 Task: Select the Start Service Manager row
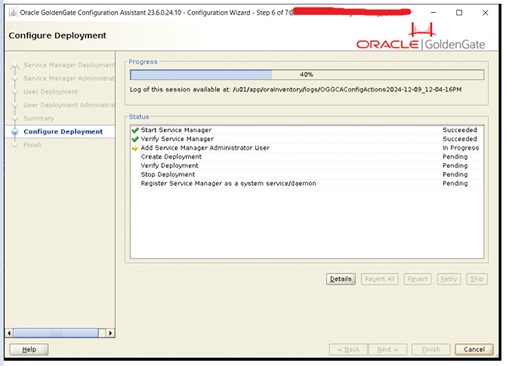pyautogui.click(x=307, y=130)
